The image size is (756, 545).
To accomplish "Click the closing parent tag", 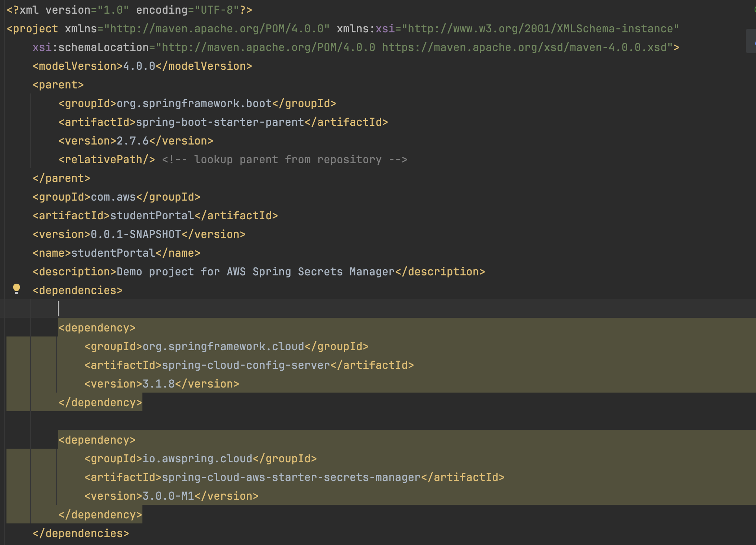I will coord(61,178).
